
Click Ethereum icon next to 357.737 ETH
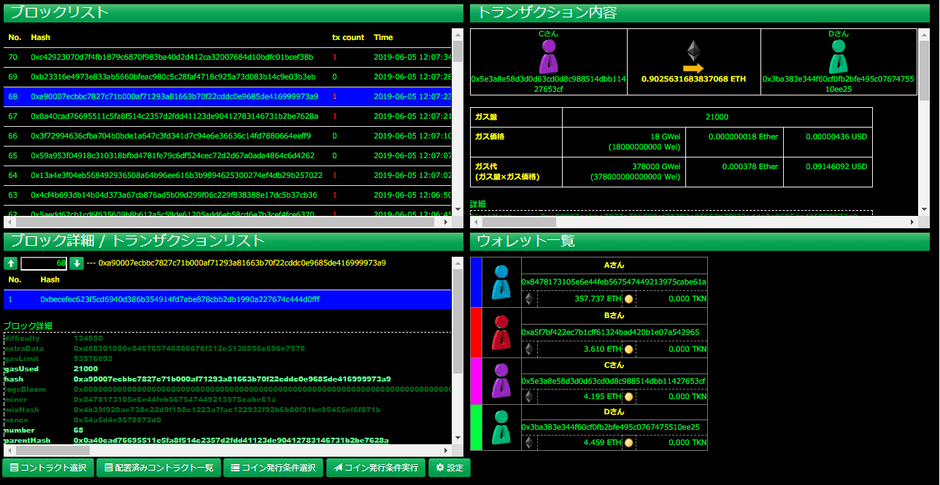529,299
